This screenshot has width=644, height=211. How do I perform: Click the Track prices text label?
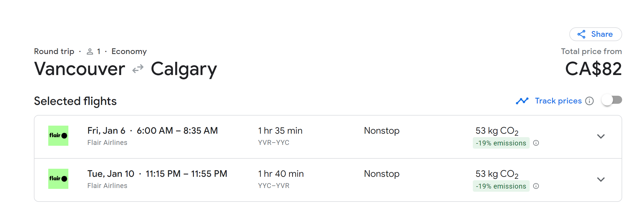558,101
